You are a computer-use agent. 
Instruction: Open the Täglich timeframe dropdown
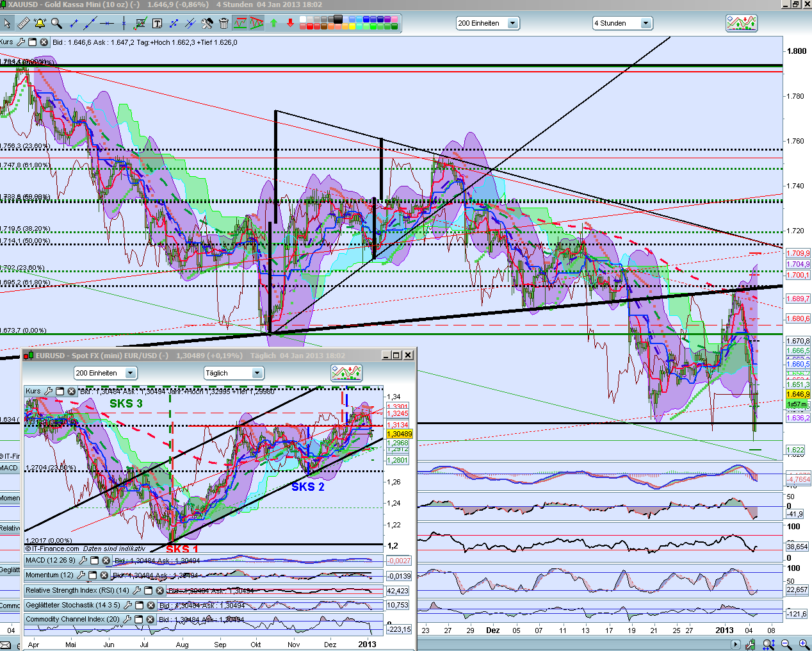(x=234, y=373)
